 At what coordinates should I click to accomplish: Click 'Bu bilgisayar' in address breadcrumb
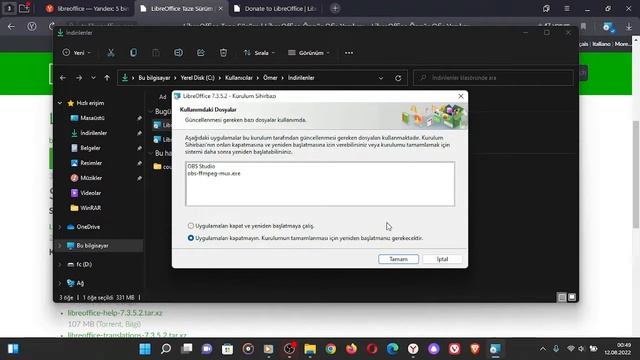point(154,78)
